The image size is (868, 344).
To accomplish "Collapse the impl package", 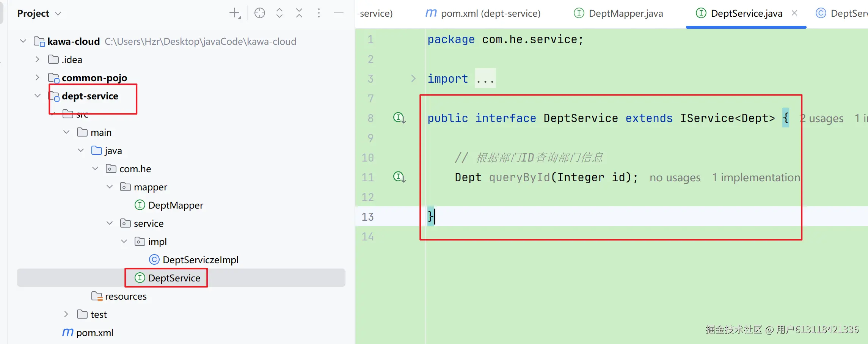I will click(x=124, y=241).
